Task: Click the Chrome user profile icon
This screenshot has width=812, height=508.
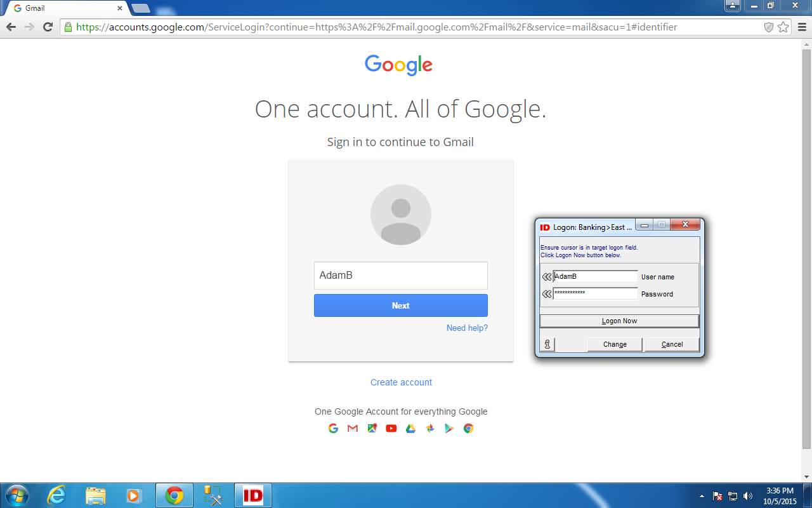Action: click(x=733, y=6)
